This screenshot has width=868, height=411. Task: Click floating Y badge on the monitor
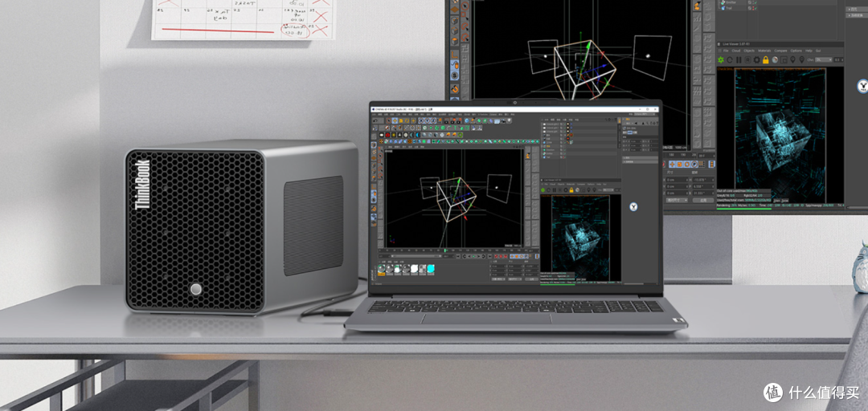click(862, 86)
